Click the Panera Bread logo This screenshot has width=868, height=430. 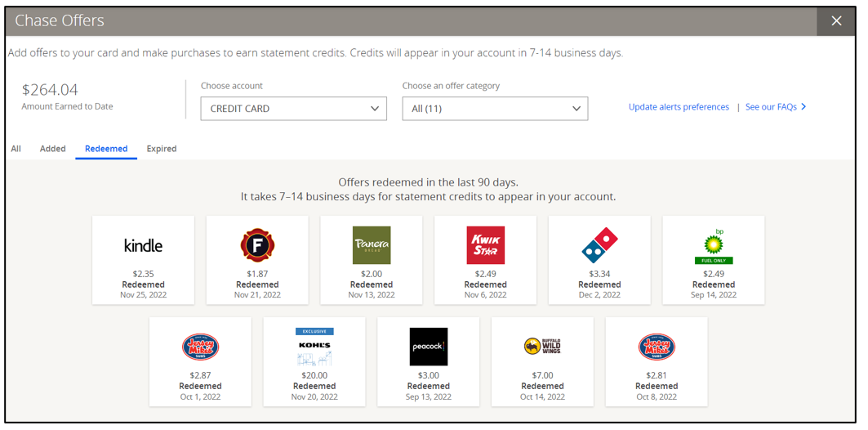[x=372, y=245]
